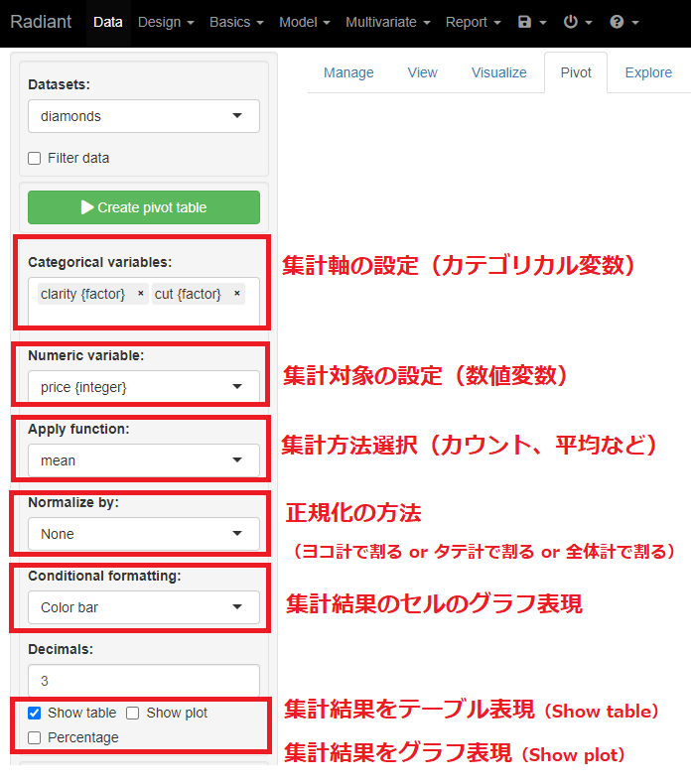Image resolution: width=691 pixels, height=784 pixels.
Task: Enable the Show plot checkbox
Action: pos(133,713)
